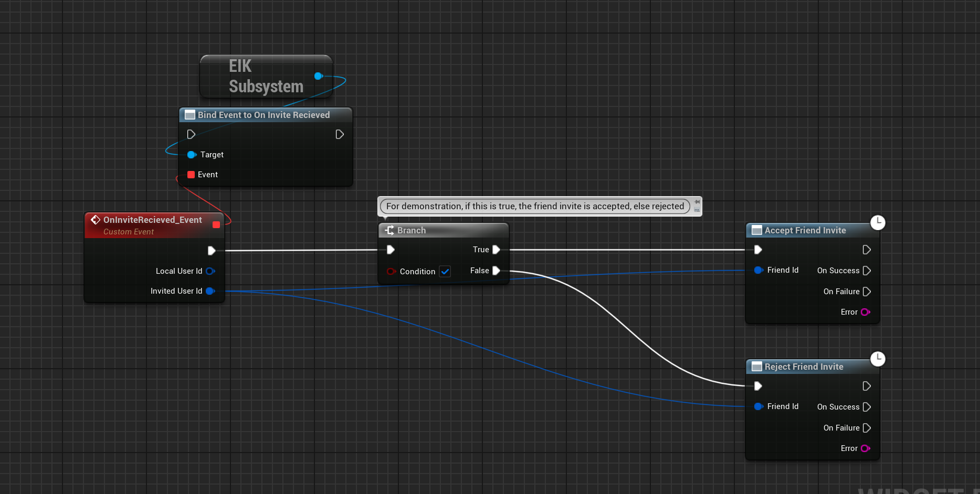This screenshot has width=980, height=494.
Task: Select the OnInviteRecieved_Event custom event title
Action: pos(152,220)
